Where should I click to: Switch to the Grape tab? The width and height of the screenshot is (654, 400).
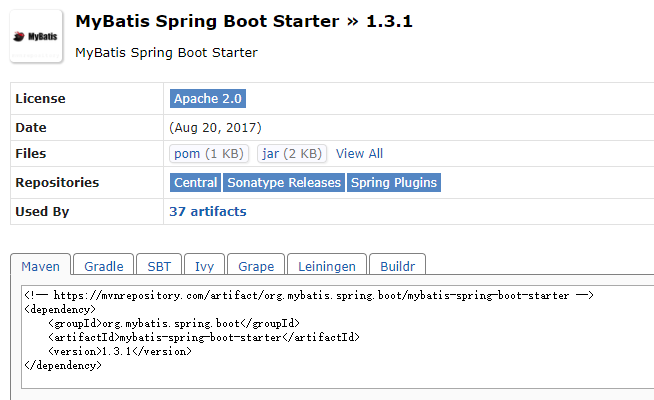coord(256,266)
